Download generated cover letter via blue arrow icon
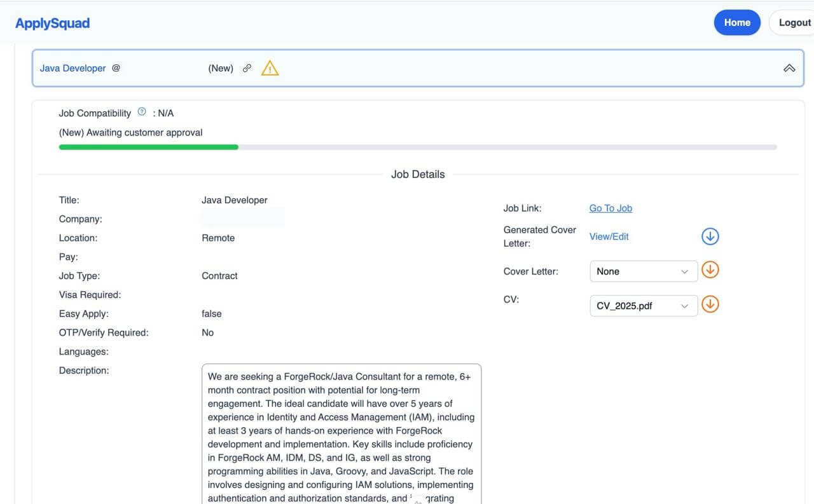Viewport: 814px width, 504px height. coord(710,236)
